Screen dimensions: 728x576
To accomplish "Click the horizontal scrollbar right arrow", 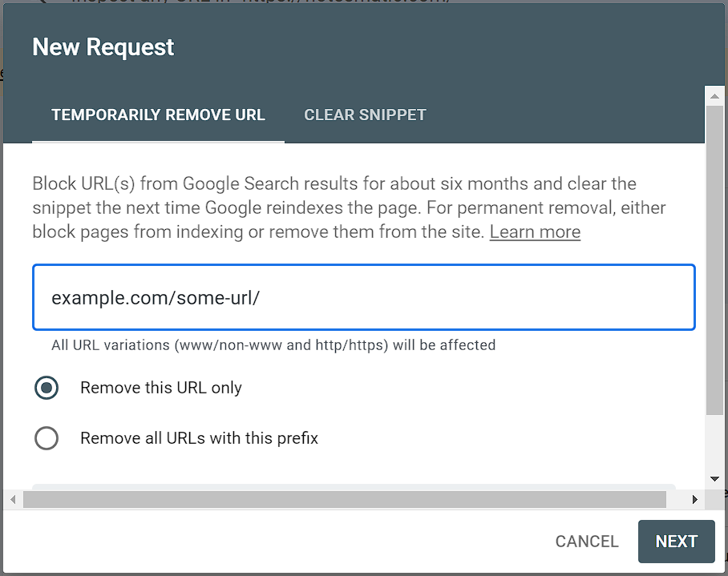I will [694, 499].
